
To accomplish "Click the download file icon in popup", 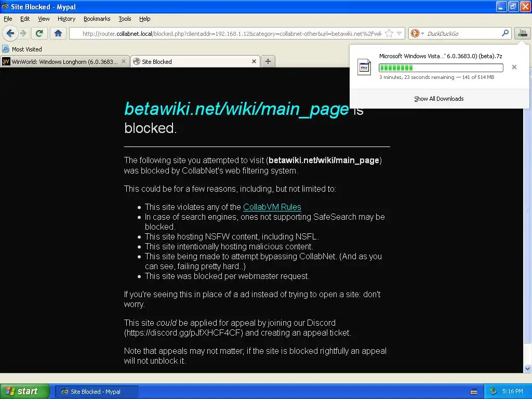I will pyautogui.click(x=364, y=67).
